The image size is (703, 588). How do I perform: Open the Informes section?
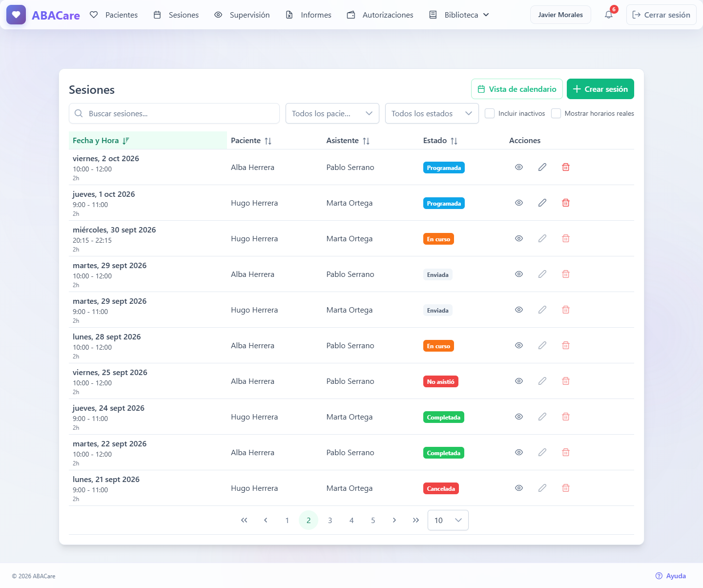(x=309, y=15)
